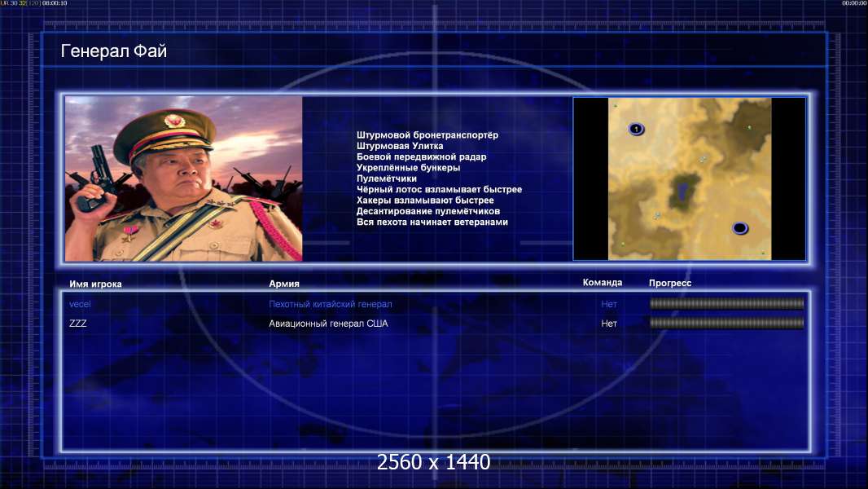Click 'Пулемётчики' ability line
The width and height of the screenshot is (868, 489).
pos(387,178)
